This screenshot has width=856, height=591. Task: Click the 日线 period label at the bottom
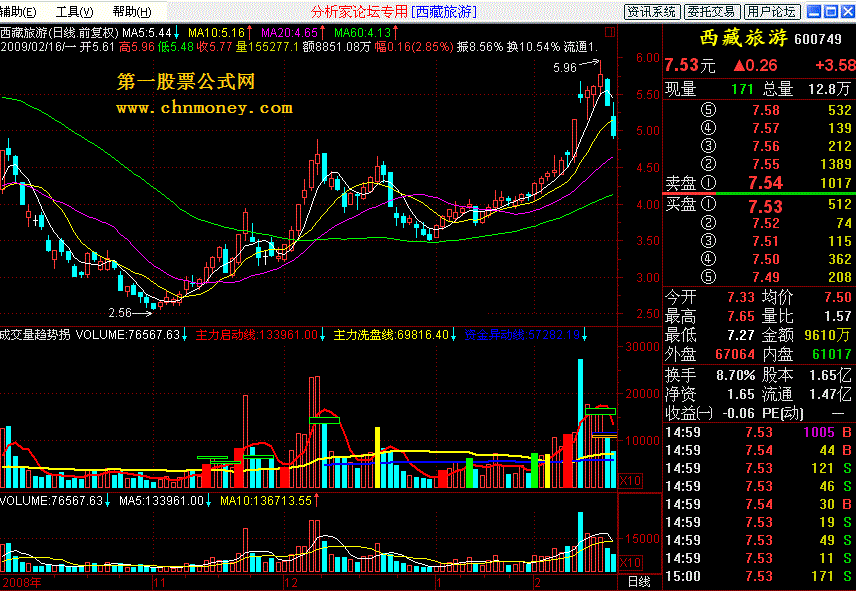(x=639, y=582)
